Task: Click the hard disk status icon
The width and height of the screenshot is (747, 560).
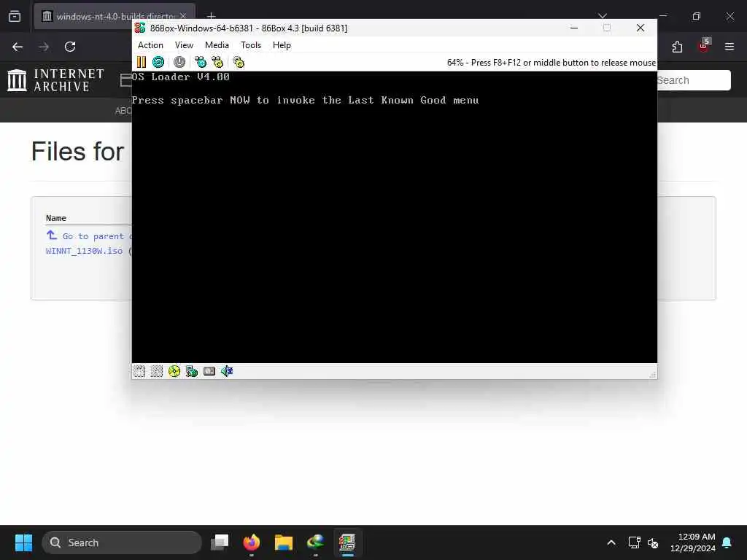Action: coord(209,371)
